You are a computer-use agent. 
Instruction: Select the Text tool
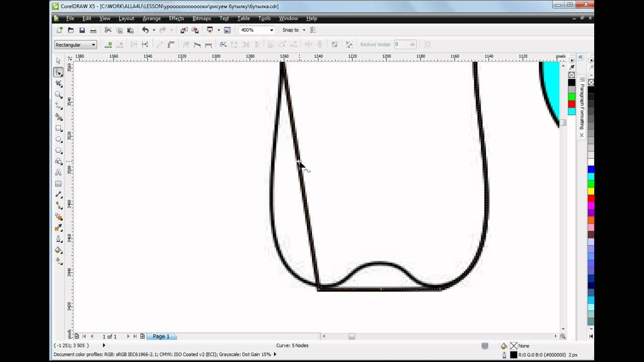click(58, 172)
